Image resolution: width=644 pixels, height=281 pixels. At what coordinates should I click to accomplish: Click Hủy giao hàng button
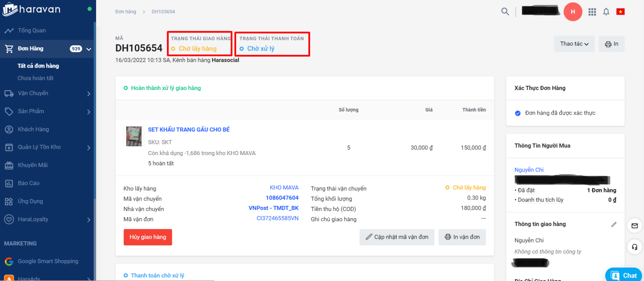(148, 237)
